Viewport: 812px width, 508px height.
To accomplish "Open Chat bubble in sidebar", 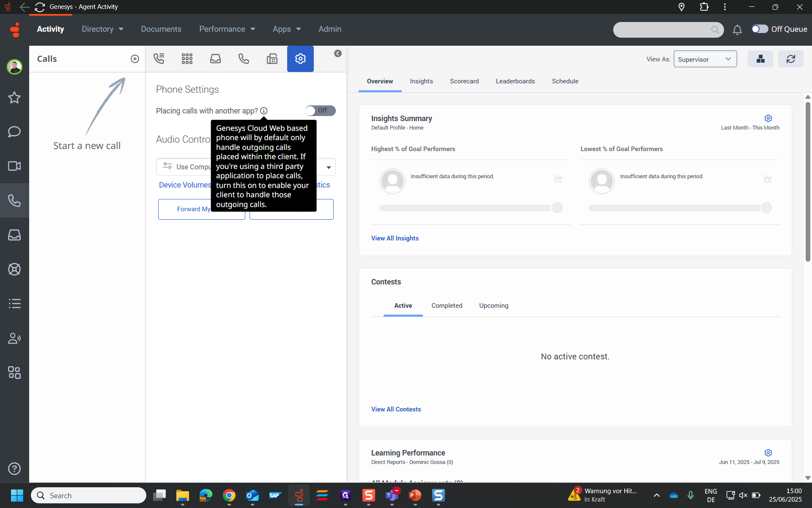I will 14,132.
